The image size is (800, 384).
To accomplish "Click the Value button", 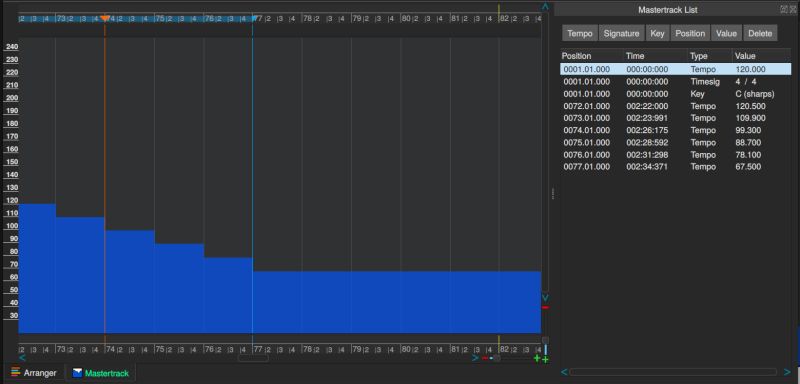I will click(x=726, y=33).
